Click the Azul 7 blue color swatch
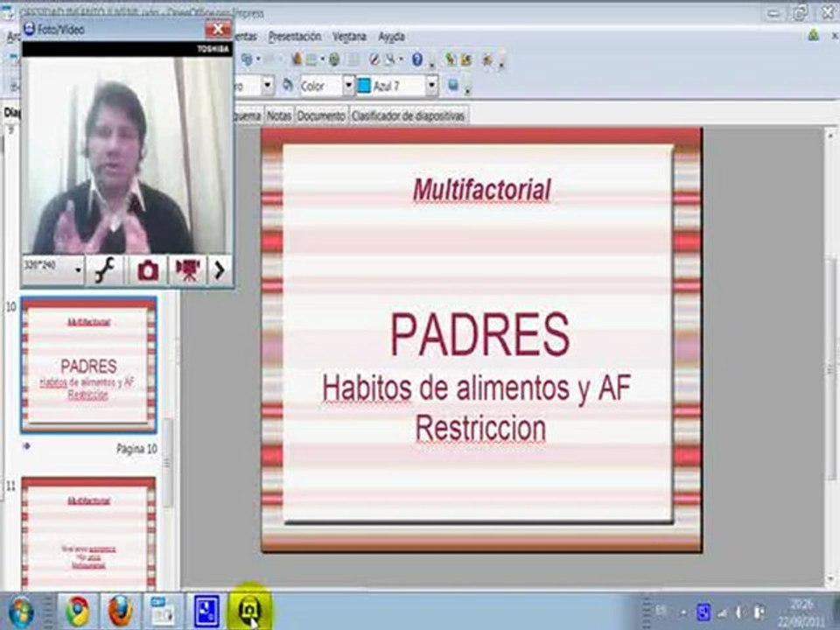 (364, 86)
